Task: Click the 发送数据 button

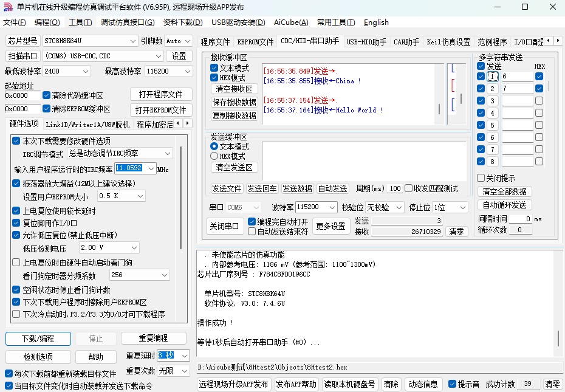Action: point(297,188)
